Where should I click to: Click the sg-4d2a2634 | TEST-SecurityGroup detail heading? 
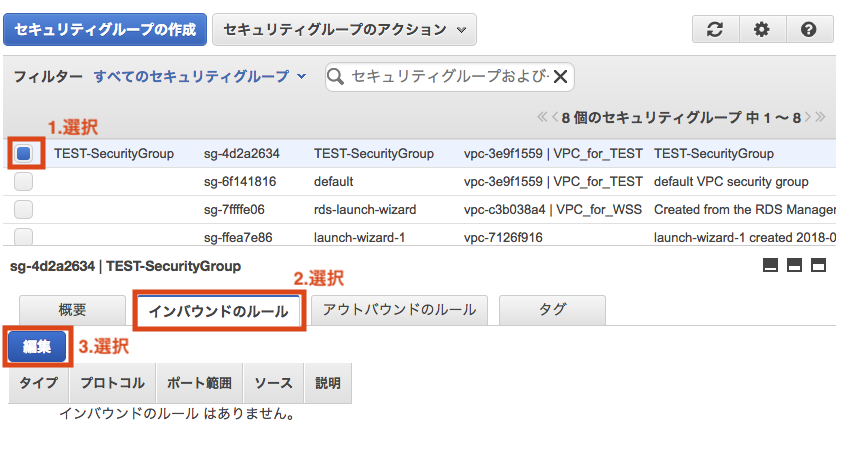click(125, 266)
